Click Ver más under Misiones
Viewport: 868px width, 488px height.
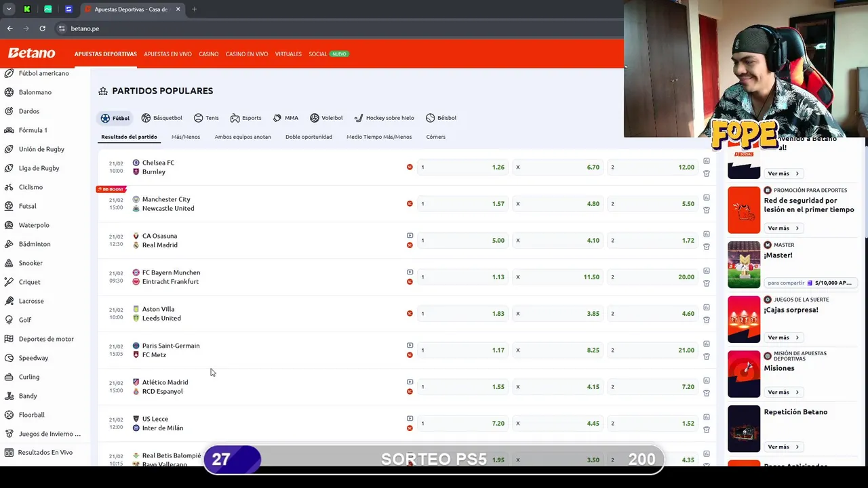click(783, 392)
